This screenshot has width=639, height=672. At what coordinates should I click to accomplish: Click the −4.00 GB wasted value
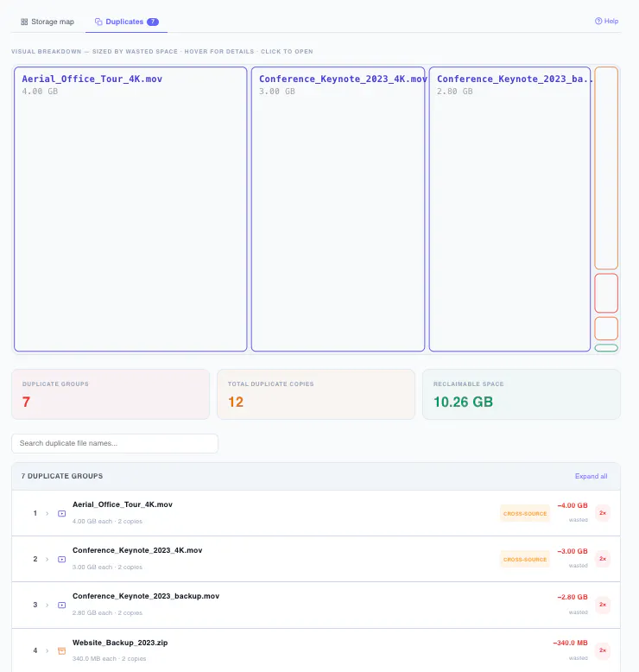[573, 505]
